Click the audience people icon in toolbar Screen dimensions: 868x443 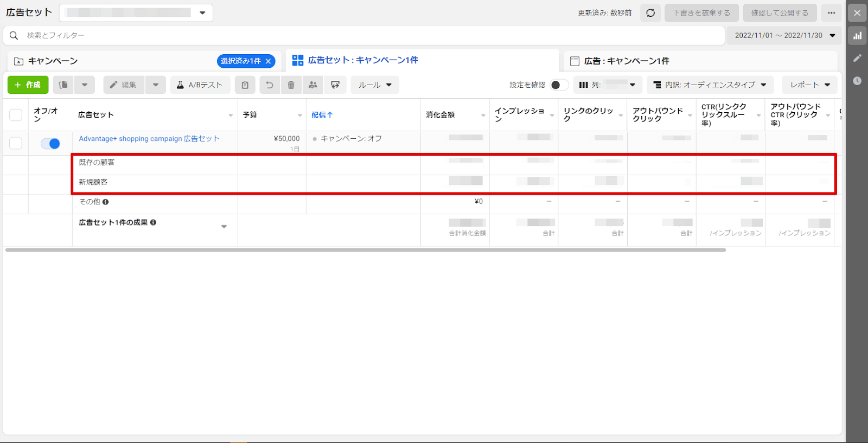point(312,85)
